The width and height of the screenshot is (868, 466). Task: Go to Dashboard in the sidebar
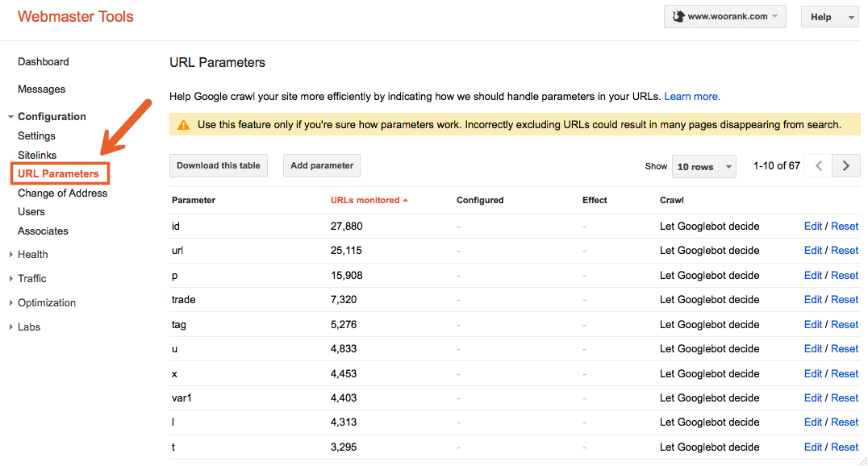44,61
